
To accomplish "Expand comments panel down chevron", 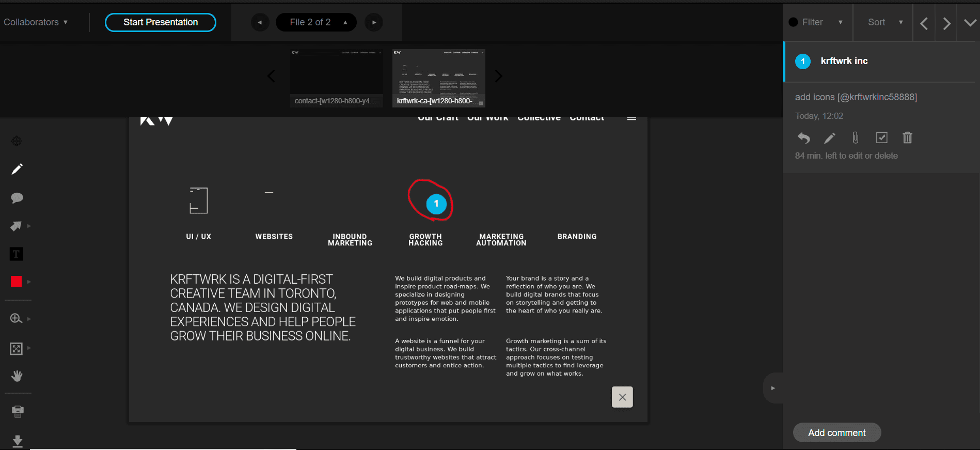I will point(970,23).
